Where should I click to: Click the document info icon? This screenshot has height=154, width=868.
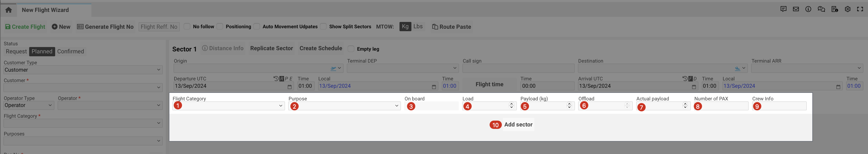click(834, 10)
